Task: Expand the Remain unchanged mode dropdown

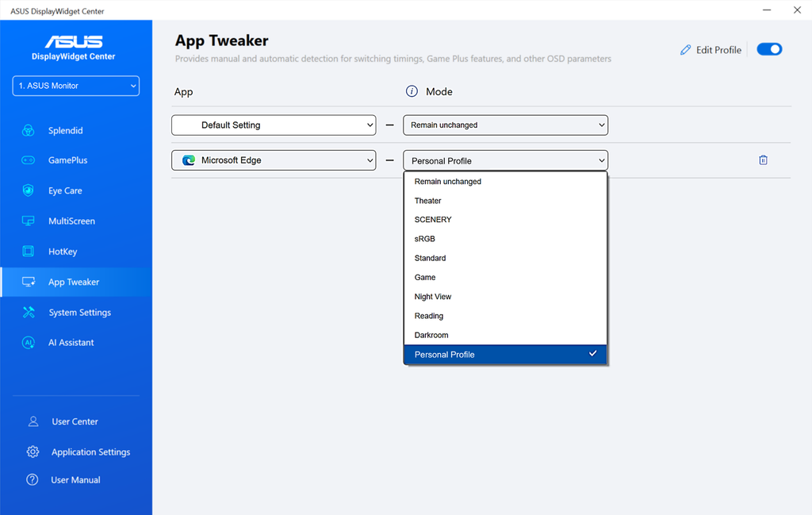Action: [505, 125]
